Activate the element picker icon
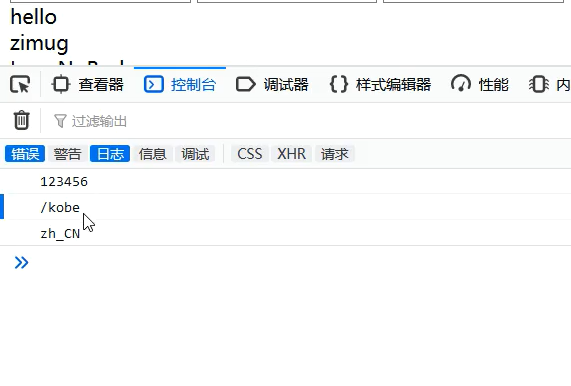The image size is (571, 386). 20,84
